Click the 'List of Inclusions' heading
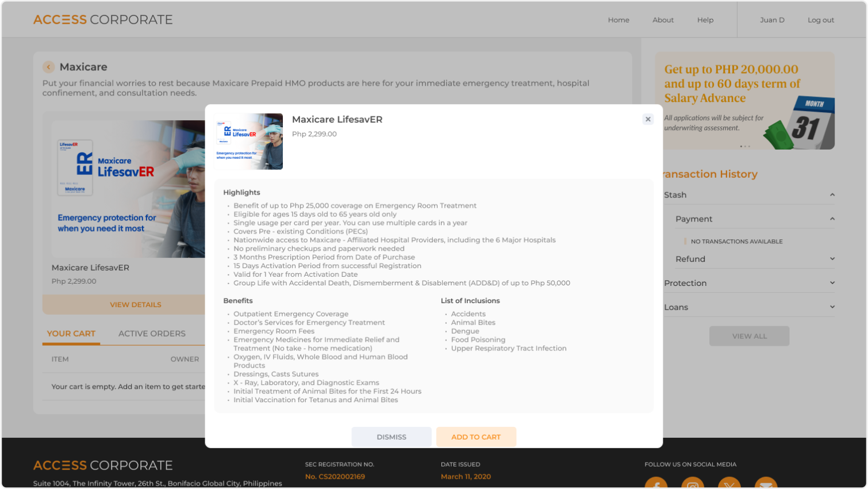Image resolution: width=868 pixels, height=489 pixels. (470, 301)
